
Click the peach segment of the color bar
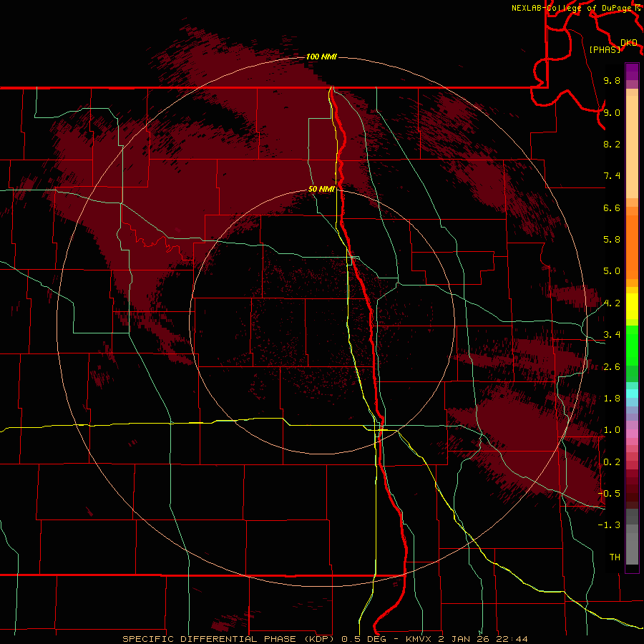pyautogui.click(x=632, y=147)
